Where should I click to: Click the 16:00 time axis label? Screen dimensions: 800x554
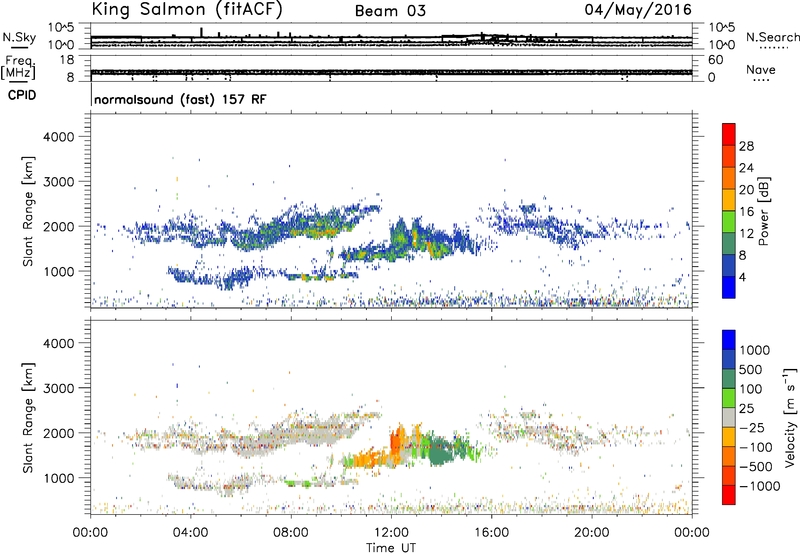491,533
